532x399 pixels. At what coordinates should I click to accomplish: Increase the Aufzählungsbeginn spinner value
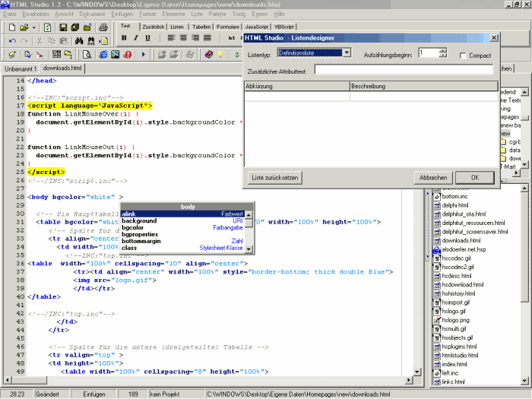coord(443,51)
